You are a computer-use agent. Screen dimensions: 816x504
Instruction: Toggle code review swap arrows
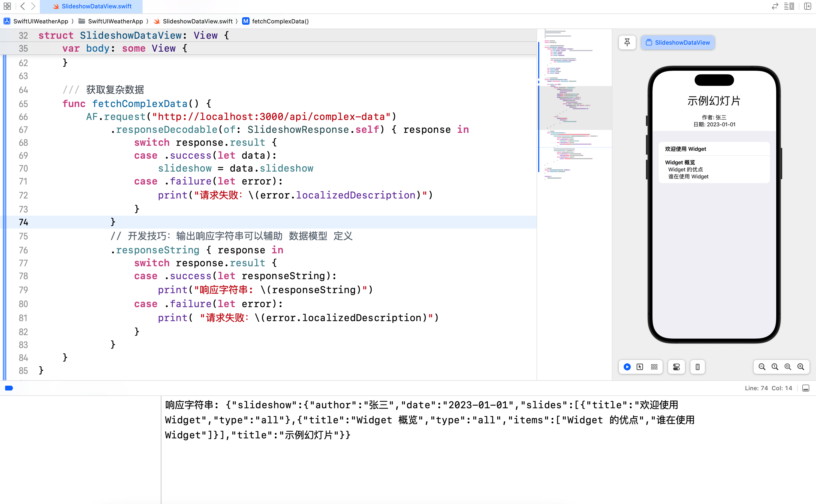pos(775,6)
